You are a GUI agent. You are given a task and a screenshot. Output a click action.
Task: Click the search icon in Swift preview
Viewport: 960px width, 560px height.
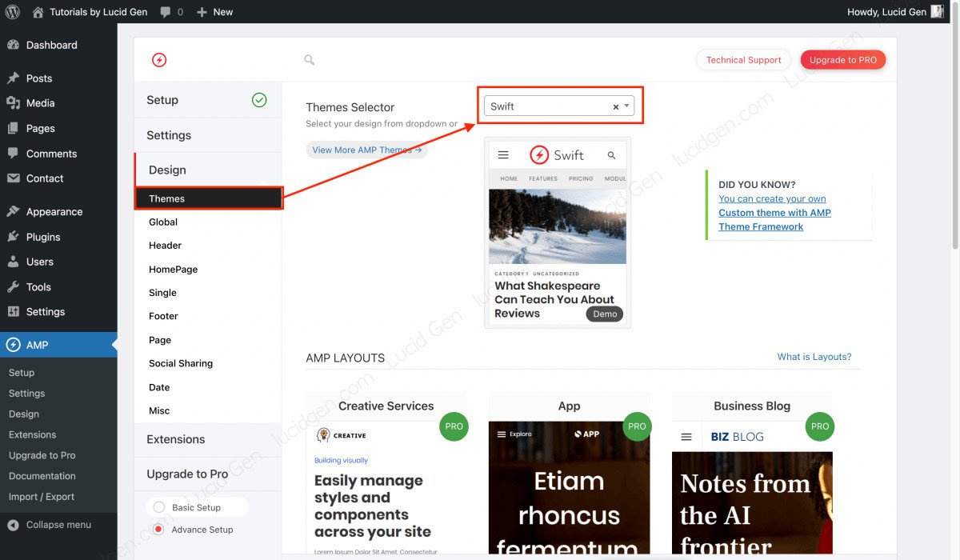[x=612, y=155]
